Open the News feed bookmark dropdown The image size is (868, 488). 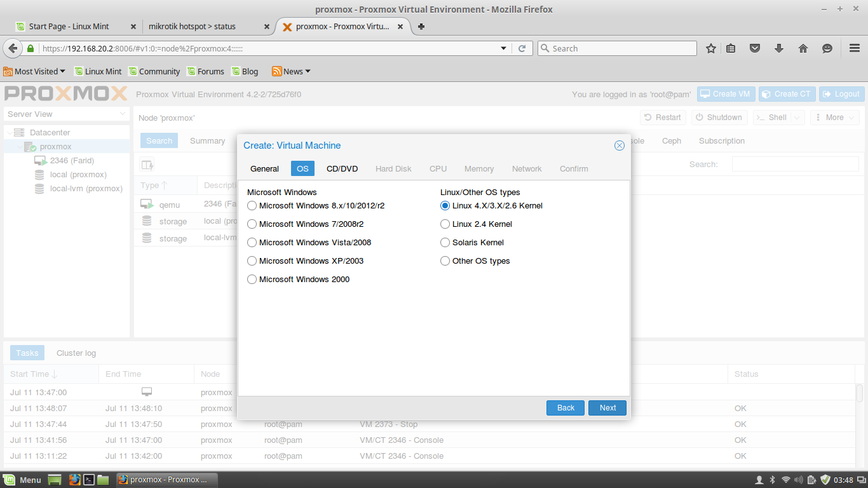292,71
